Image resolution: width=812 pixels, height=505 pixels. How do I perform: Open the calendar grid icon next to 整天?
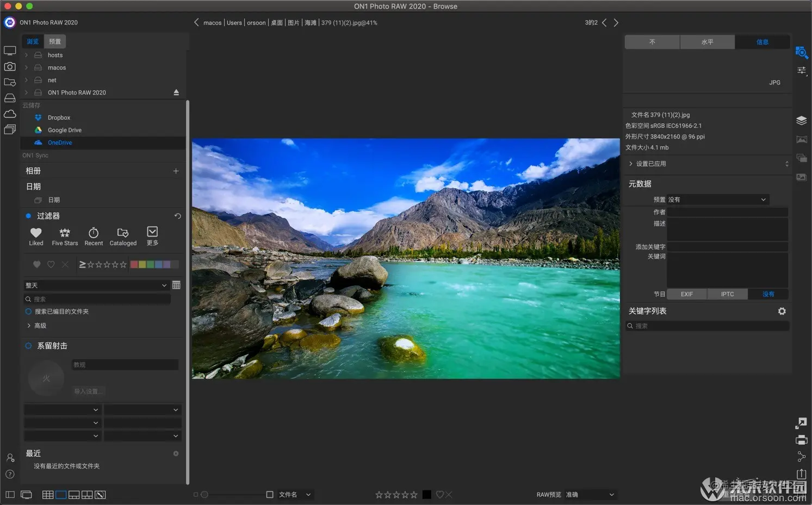[x=176, y=285]
